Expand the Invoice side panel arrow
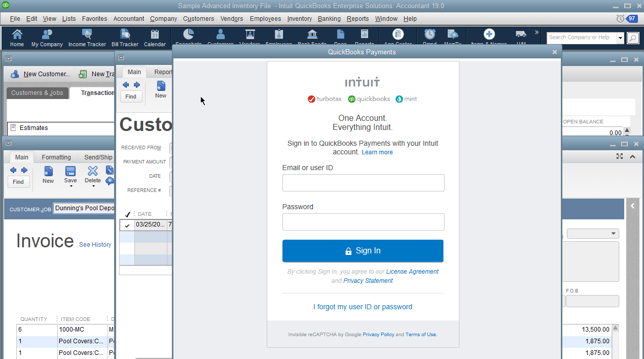Screen dimensions: 644x359 (632, 206)
